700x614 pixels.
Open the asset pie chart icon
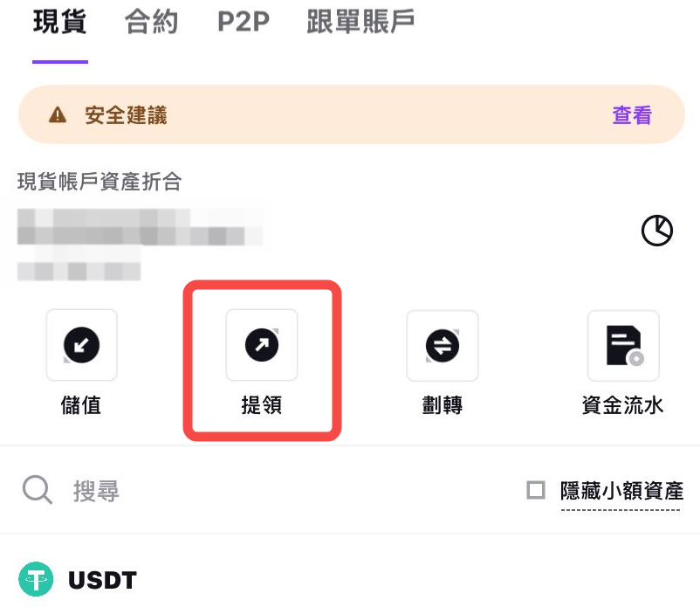tap(656, 231)
